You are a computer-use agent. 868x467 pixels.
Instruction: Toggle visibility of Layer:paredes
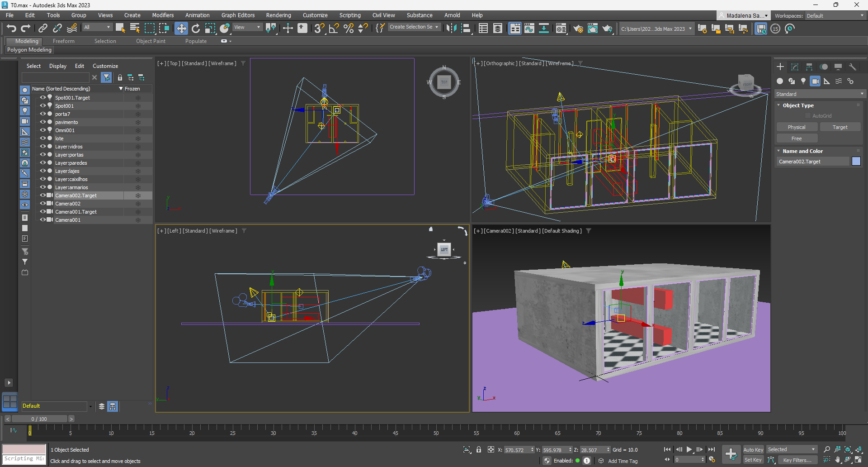(43, 163)
